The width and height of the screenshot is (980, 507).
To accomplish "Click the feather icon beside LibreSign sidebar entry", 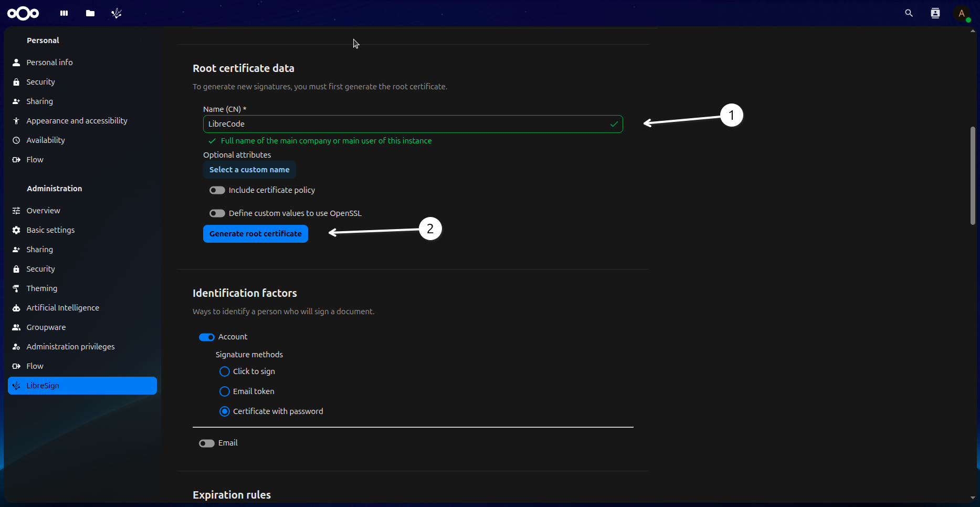I will coord(16,386).
